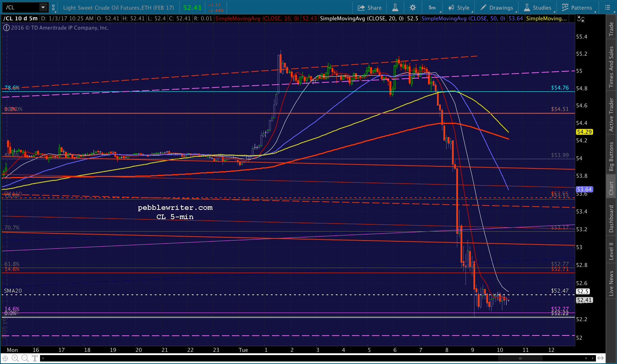Screen dimensions: 617x364
Task: Open the list options menu icon
Action: pyautogui.click(x=608, y=7)
